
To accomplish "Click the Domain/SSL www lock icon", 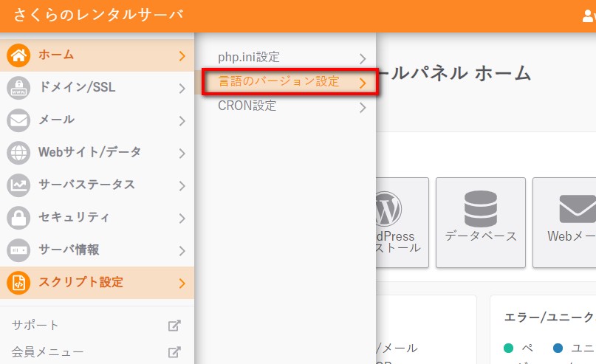I will point(18,88).
